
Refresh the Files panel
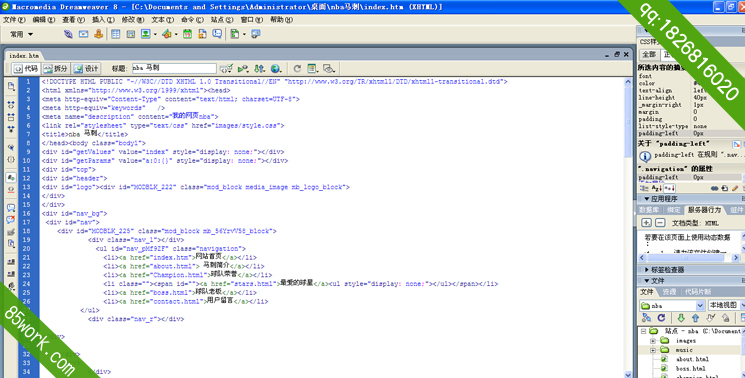(x=661, y=318)
